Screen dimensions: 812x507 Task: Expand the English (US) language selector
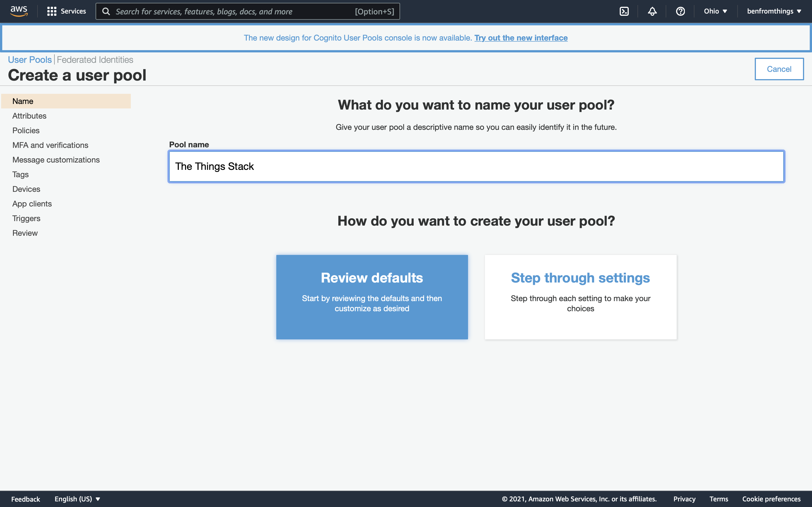77,499
